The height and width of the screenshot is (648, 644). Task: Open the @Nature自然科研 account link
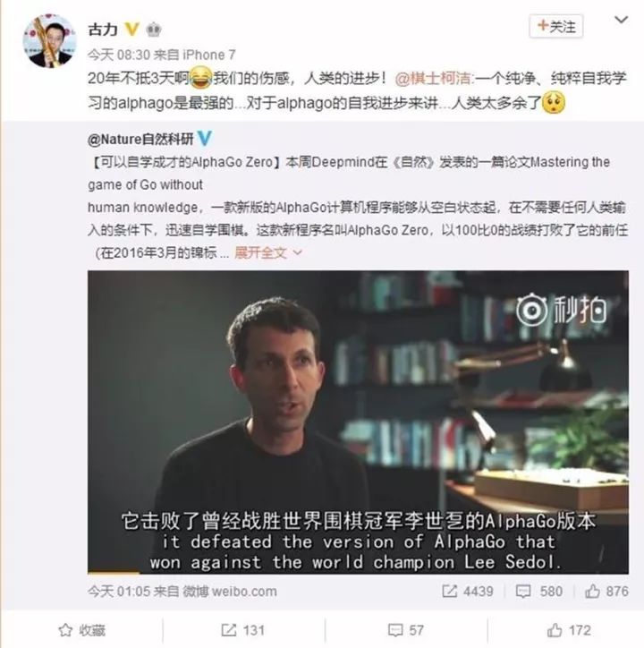pyautogui.click(x=140, y=140)
